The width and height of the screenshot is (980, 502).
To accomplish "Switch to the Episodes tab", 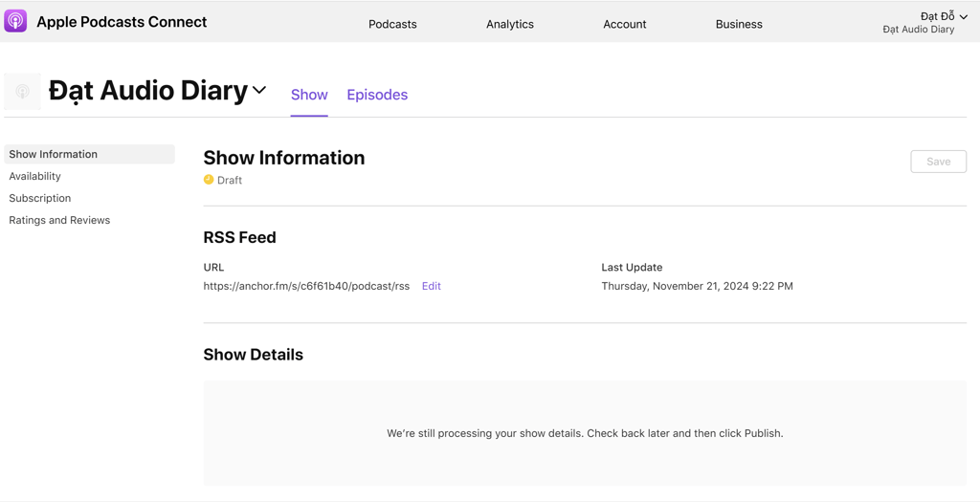I will (377, 95).
